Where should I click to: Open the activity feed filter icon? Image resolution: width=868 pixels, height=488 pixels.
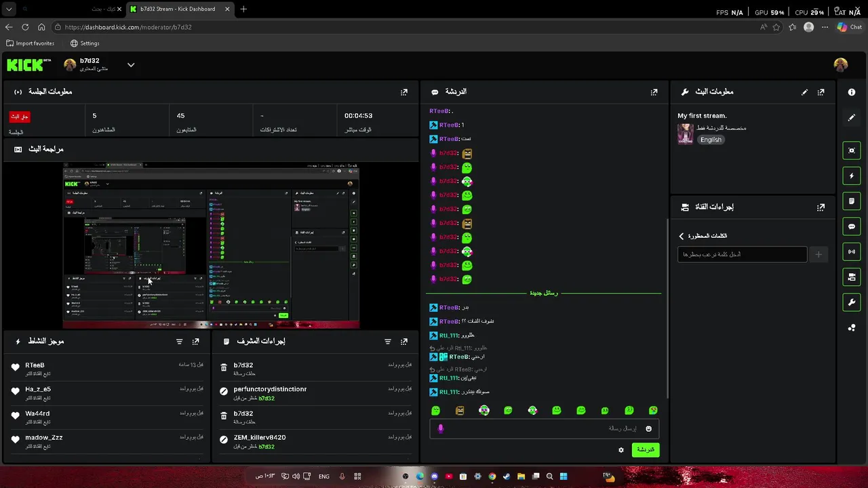pos(180,342)
